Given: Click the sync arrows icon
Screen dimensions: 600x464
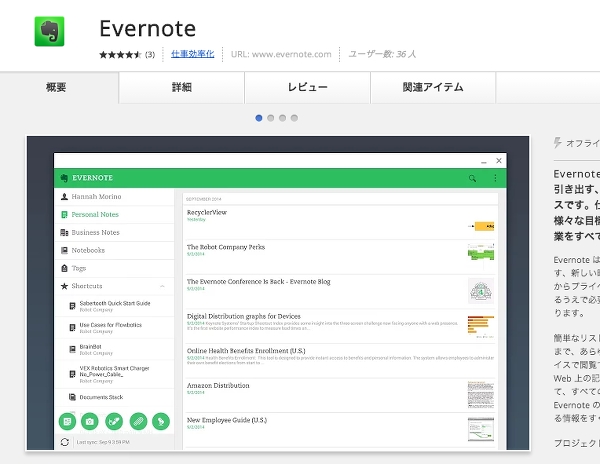Looking at the screenshot, I should [x=65, y=442].
